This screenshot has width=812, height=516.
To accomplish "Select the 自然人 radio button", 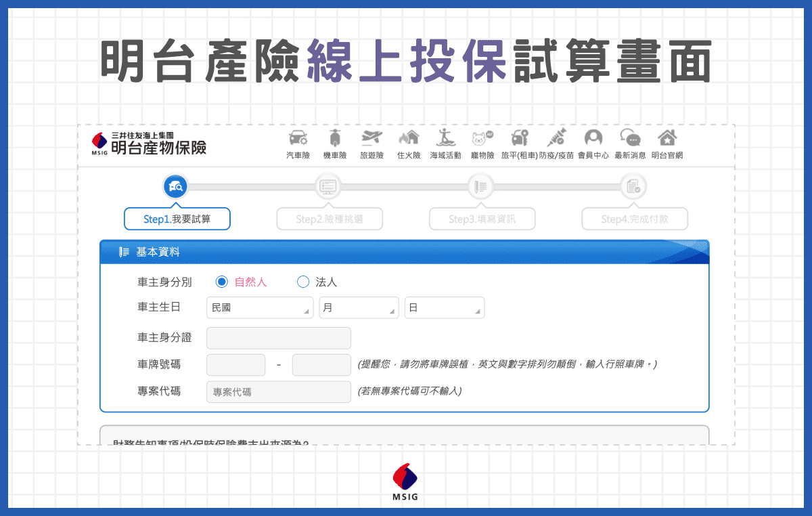I will point(221,282).
